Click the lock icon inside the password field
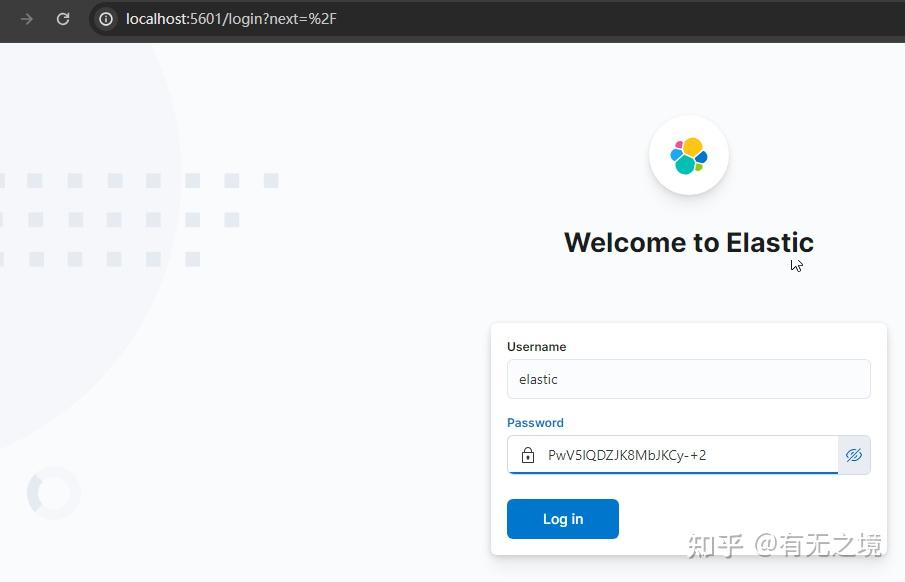 coord(528,455)
